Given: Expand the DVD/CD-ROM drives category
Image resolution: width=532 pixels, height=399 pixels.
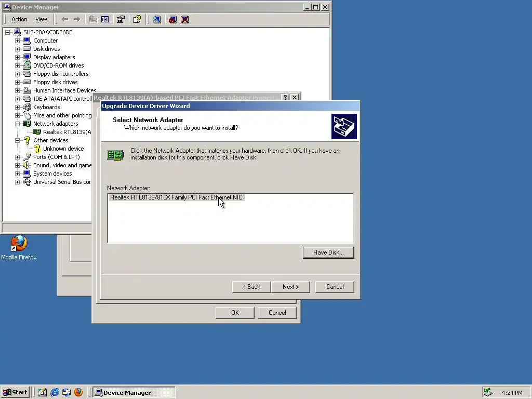Looking at the screenshot, I should pos(17,65).
